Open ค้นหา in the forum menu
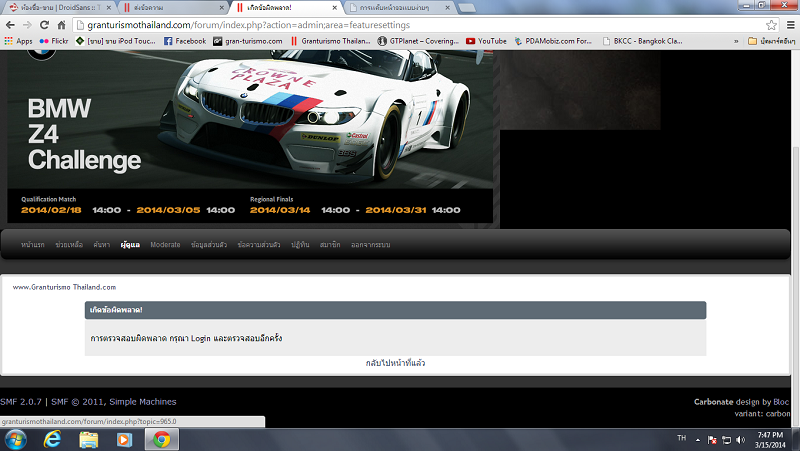This screenshot has height=451, width=800. [x=102, y=245]
